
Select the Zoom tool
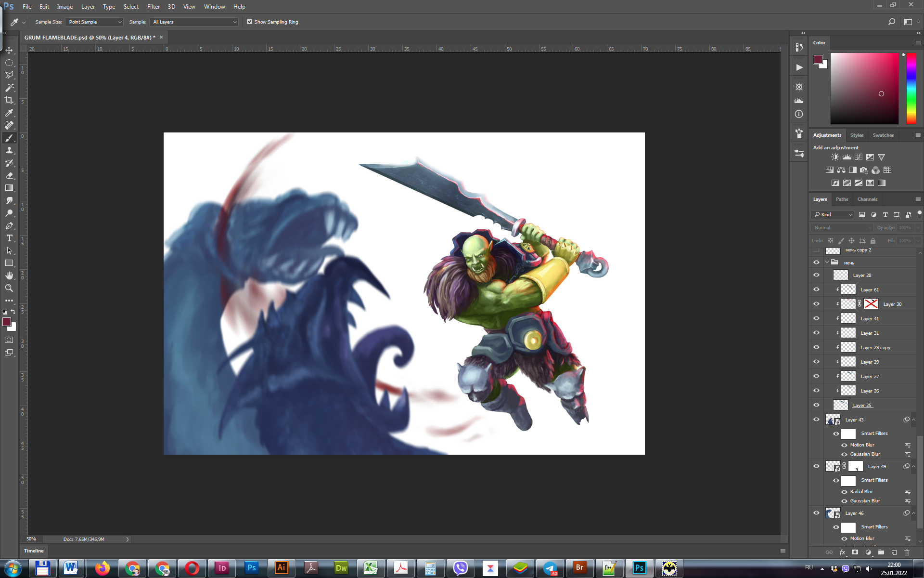9,288
